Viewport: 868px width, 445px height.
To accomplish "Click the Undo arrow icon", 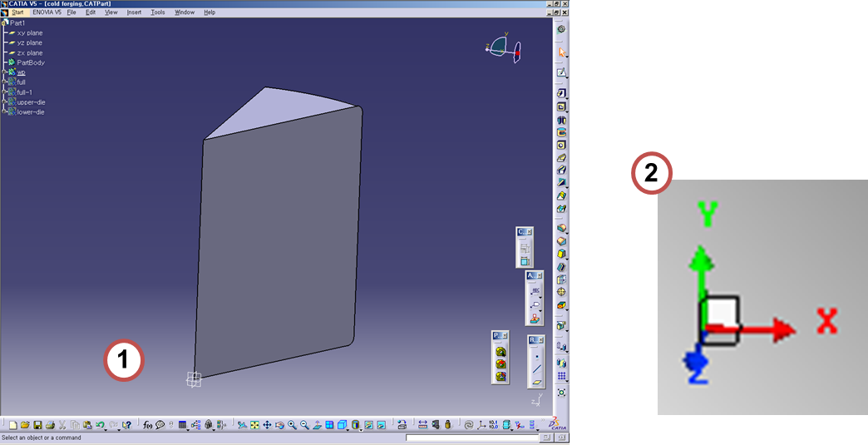I will pyautogui.click(x=100, y=425).
